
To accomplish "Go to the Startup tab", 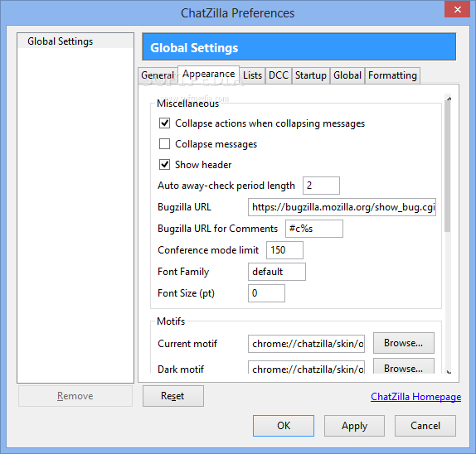I will coord(311,75).
